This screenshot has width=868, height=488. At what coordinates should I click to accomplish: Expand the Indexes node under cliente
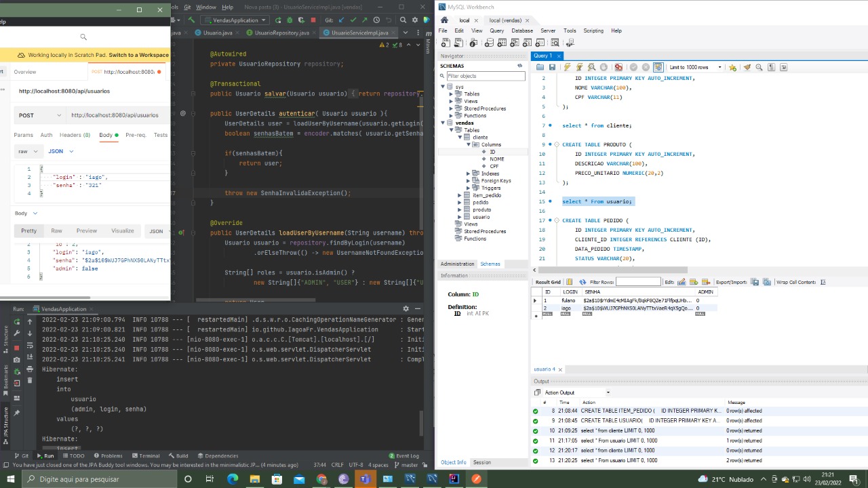tap(468, 174)
